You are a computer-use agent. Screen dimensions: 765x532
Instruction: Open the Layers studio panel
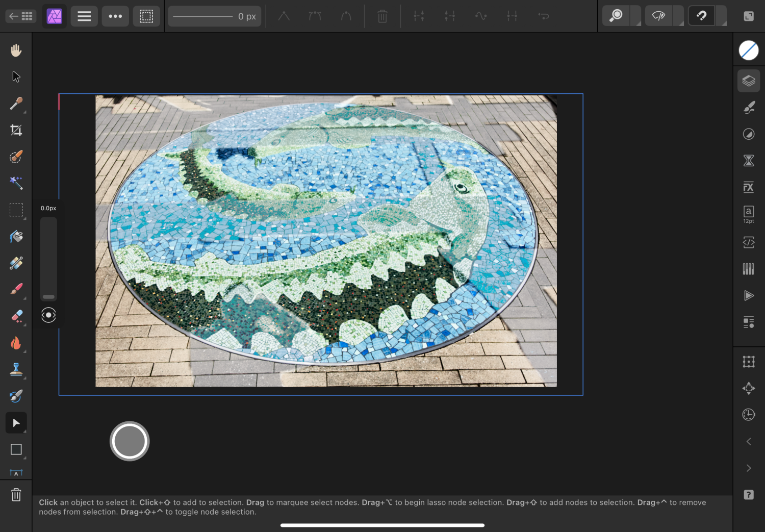pyautogui.click(x=748, y=81)
